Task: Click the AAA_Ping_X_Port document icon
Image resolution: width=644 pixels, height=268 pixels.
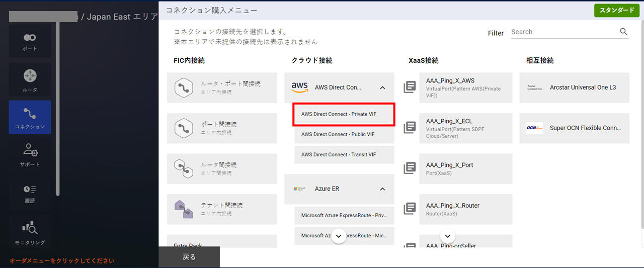Action: (x=410, y=168)
